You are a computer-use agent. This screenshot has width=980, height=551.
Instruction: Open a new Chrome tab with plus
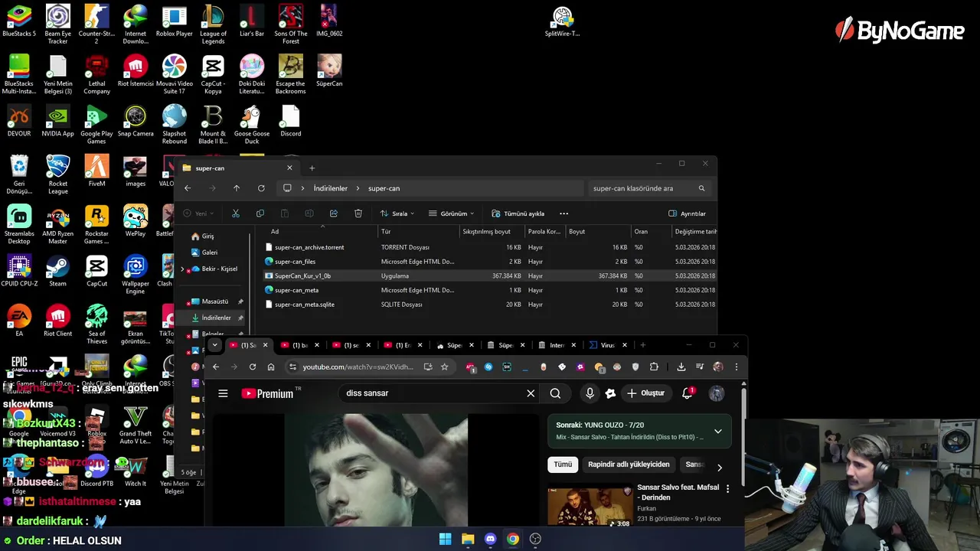coord(643,345)
